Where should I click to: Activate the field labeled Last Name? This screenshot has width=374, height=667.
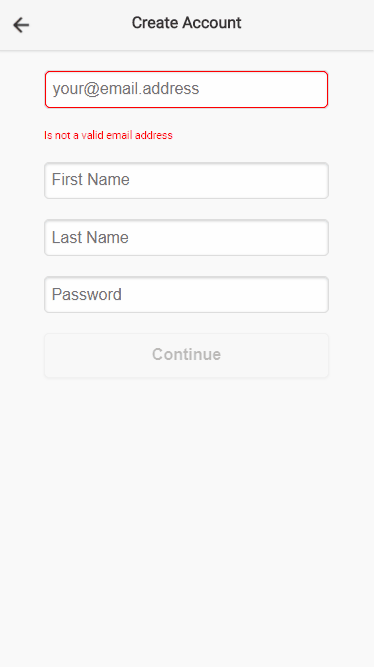(x=186, y=237)
